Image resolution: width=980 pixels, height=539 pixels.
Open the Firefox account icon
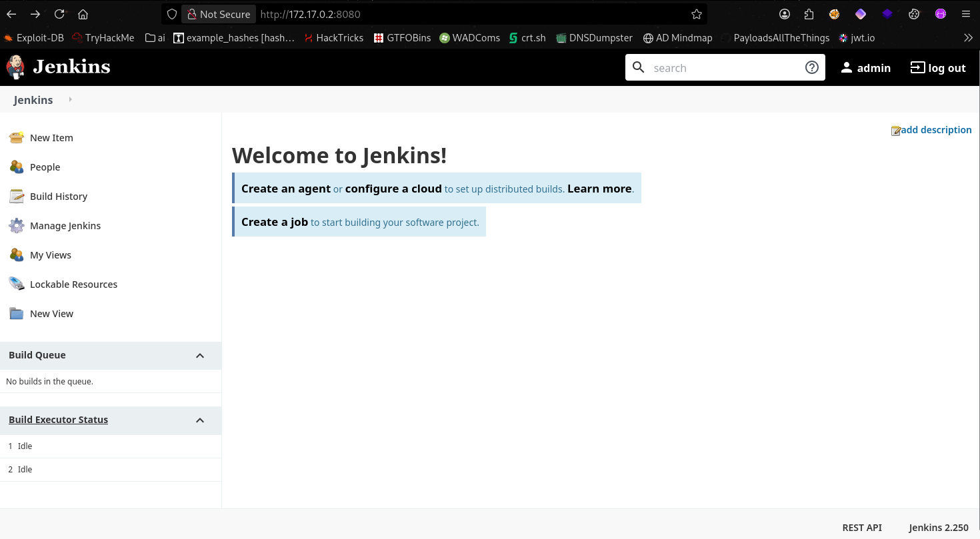click(x=785, y=14)
